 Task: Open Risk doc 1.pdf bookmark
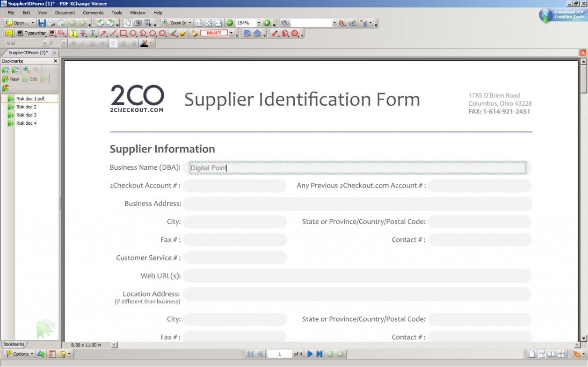(30, 99)
